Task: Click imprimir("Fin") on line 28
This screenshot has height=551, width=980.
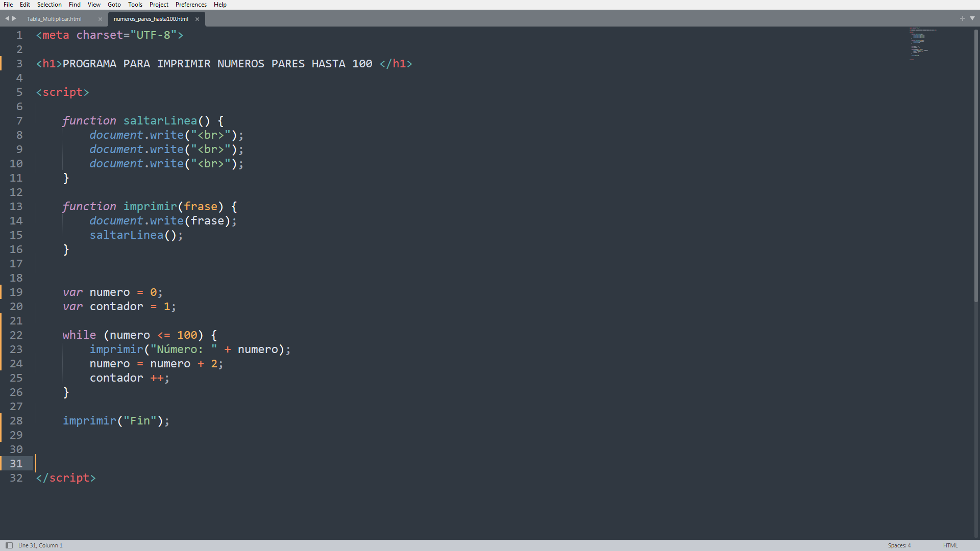Action: point(116,421)
